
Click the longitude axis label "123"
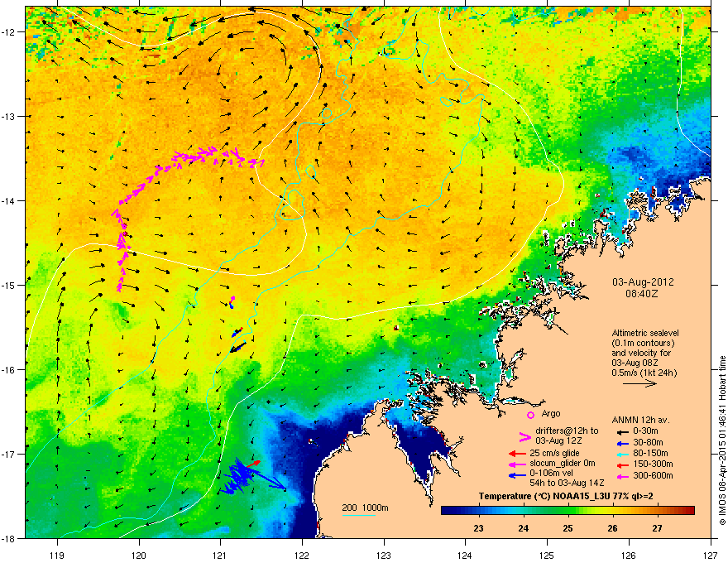(x=384, y=555)
